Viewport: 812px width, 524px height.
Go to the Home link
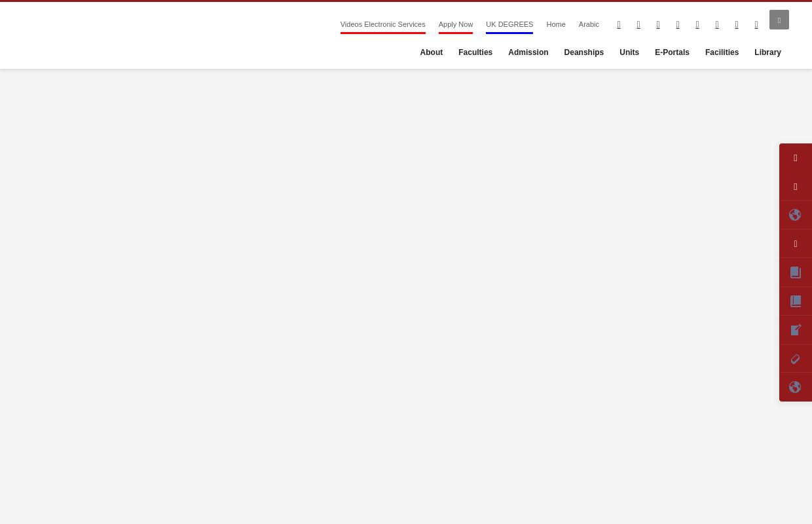(556, 24)
